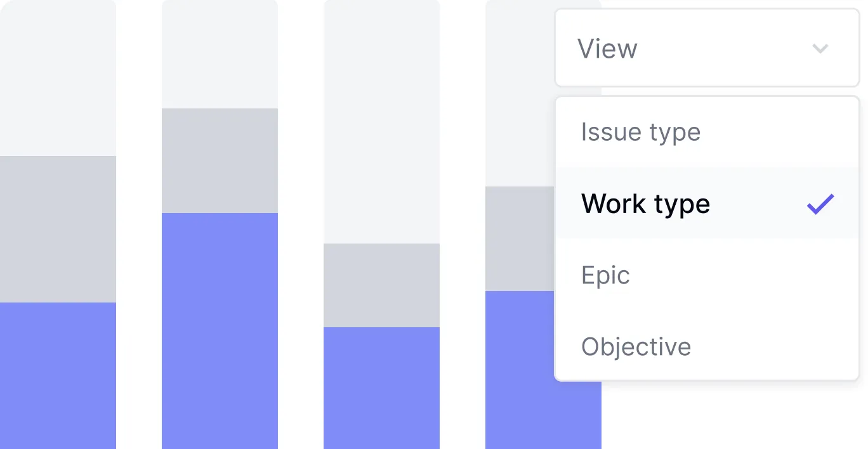Screen dimensions: 868x449
Task: Open the View combo box
Action: tap(707, 48)
